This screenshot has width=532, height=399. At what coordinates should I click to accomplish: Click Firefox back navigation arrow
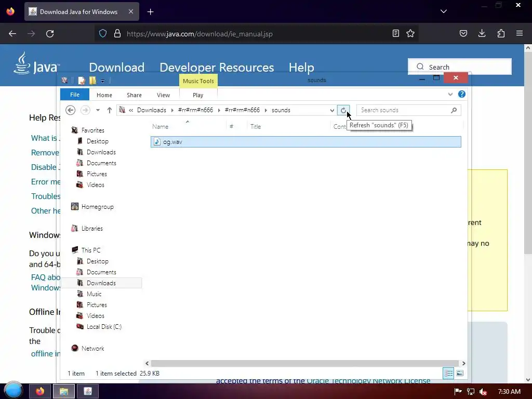click(12, 34)
